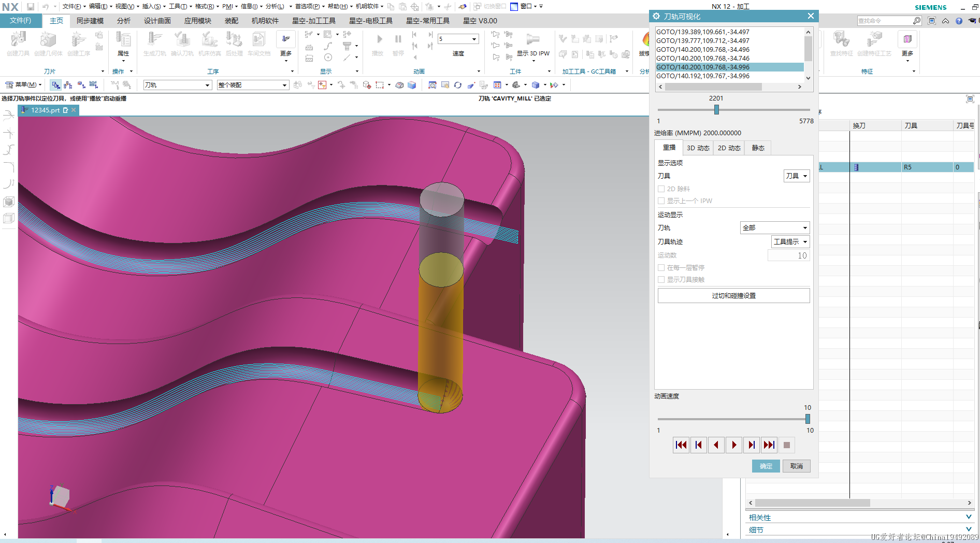Click the 运动数 value field showing 10
Screen dimensions: 980x543
click(x=788, y=255)
